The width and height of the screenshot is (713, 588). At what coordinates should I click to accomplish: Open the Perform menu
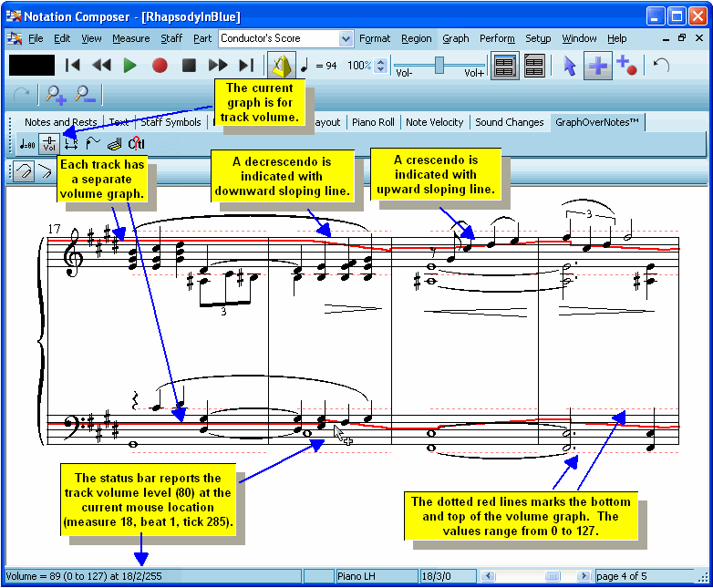click(497, 38)
